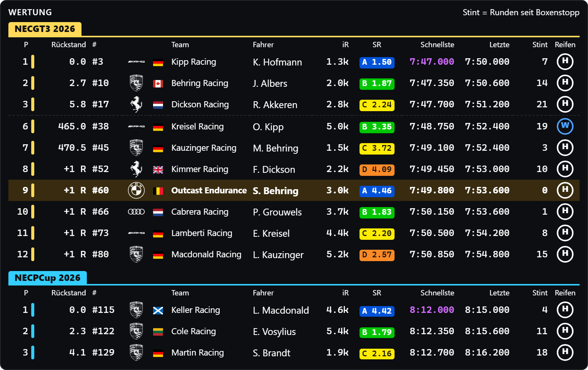
Task: Click driver name E. Vosylius
Action: (x=274, y=332)
